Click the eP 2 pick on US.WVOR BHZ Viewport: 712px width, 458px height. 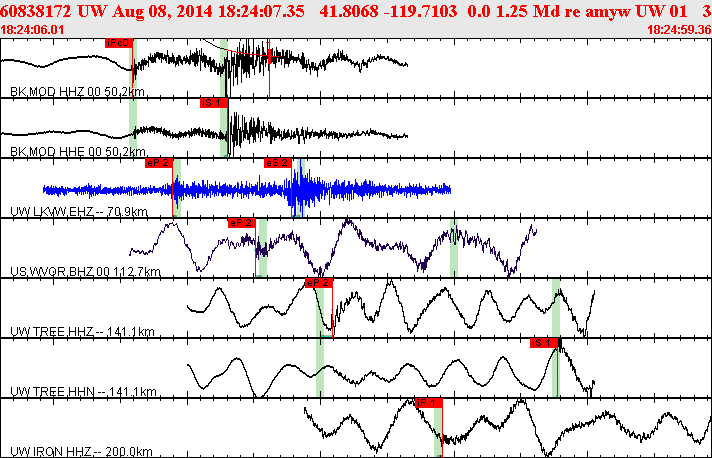242,222
